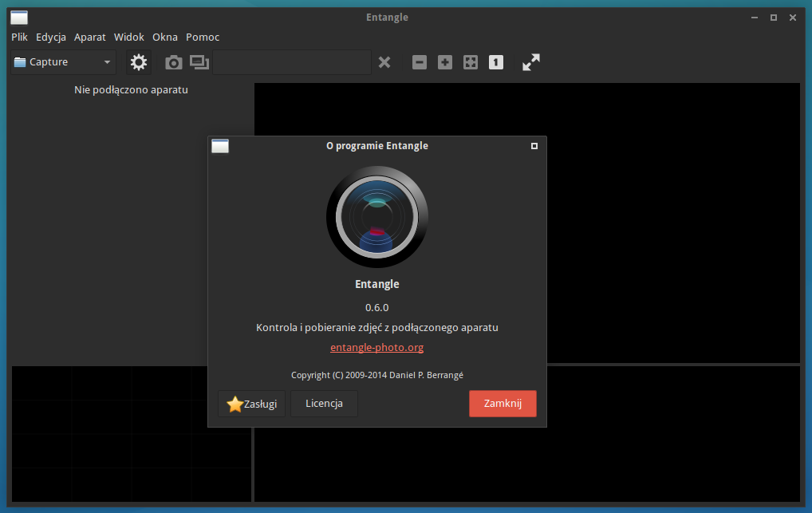
Task: Click the 'O programie Entangle' title bar
Action: point(377,146)
